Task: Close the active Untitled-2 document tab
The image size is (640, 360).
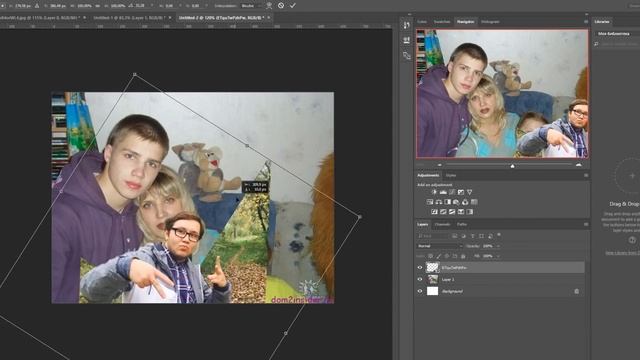Action: tap(269, 18)
